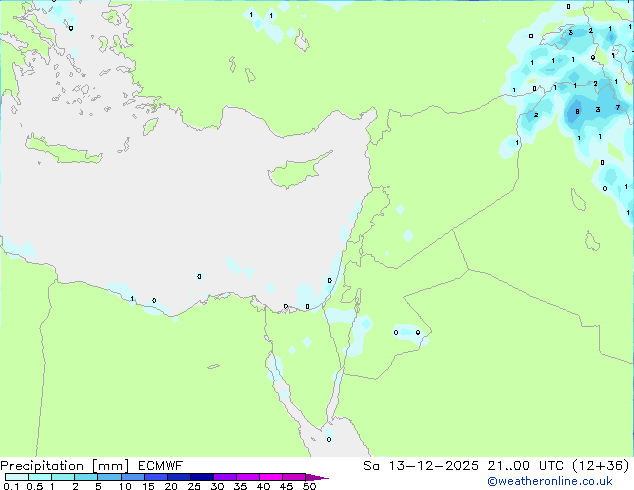Click the 'Precipitation [mm] ECMWF' title text
Image resolution: width=634 pixels, height=490 pixels.
pyautogui.click(x=91, y=466)
